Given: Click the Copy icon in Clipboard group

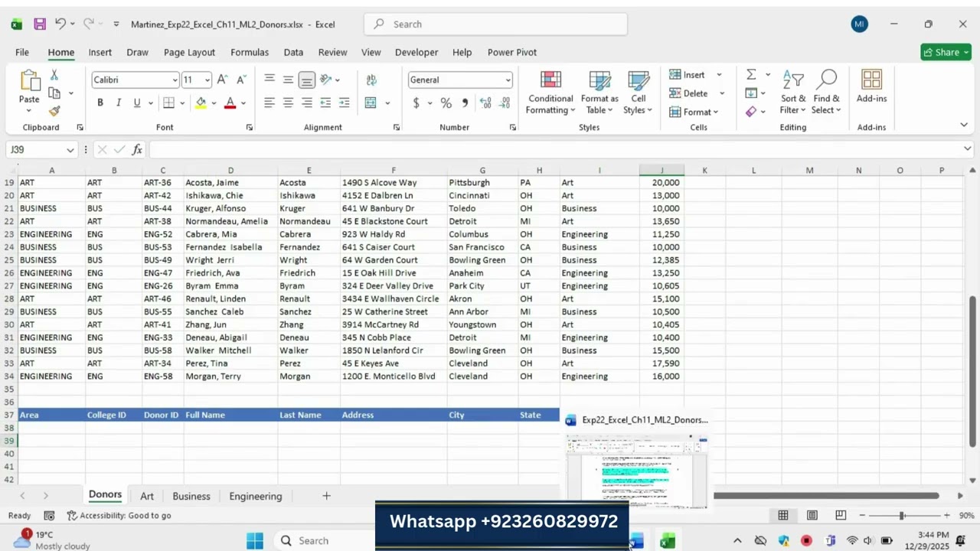Looking at the screenshot, I should tap(54, 93).
